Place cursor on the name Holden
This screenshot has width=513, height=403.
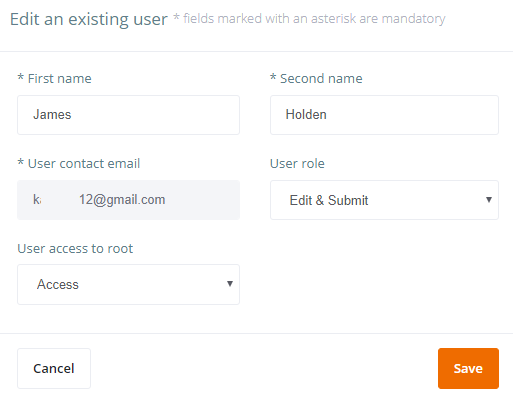(306, 115)
